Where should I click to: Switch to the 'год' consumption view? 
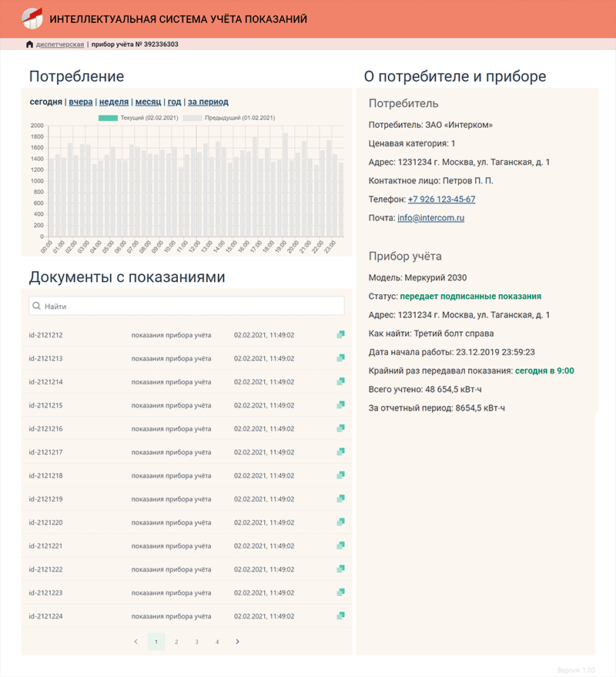pos(174,101)
